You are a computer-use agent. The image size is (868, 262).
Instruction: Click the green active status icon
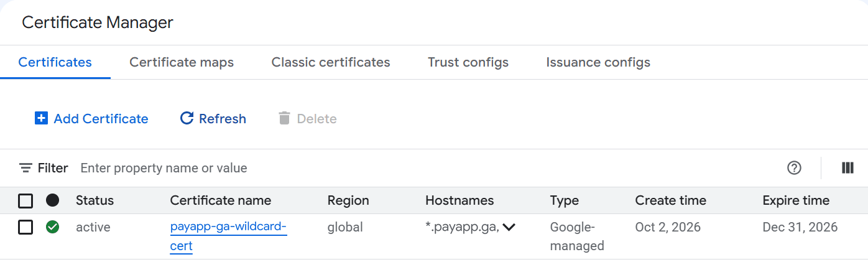[53, 227]
